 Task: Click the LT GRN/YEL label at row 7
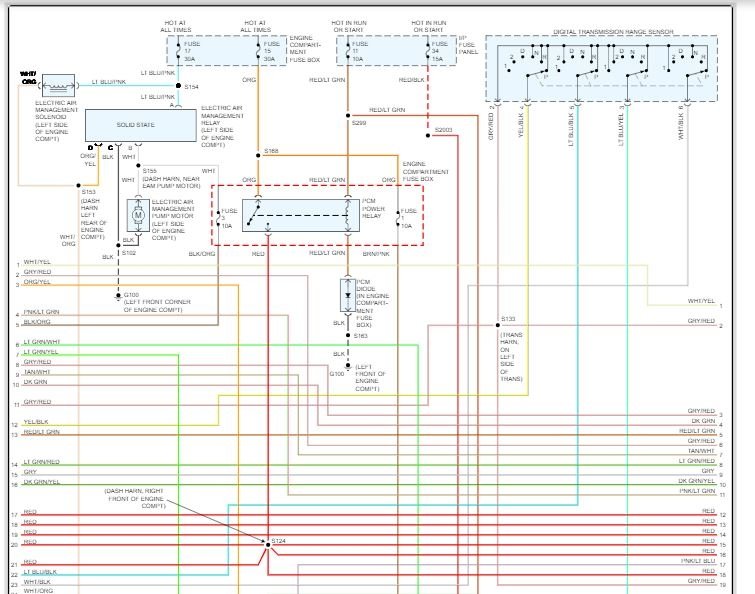tap(40, 352)
